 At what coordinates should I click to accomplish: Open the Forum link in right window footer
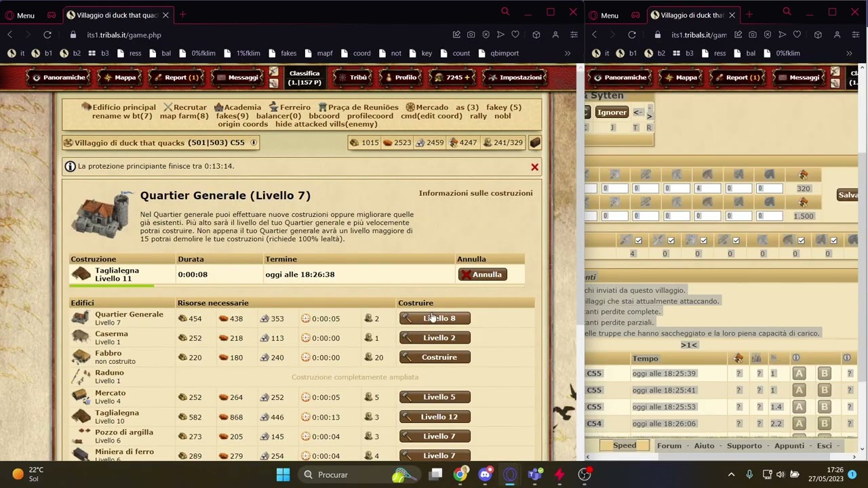pos(669,446)
